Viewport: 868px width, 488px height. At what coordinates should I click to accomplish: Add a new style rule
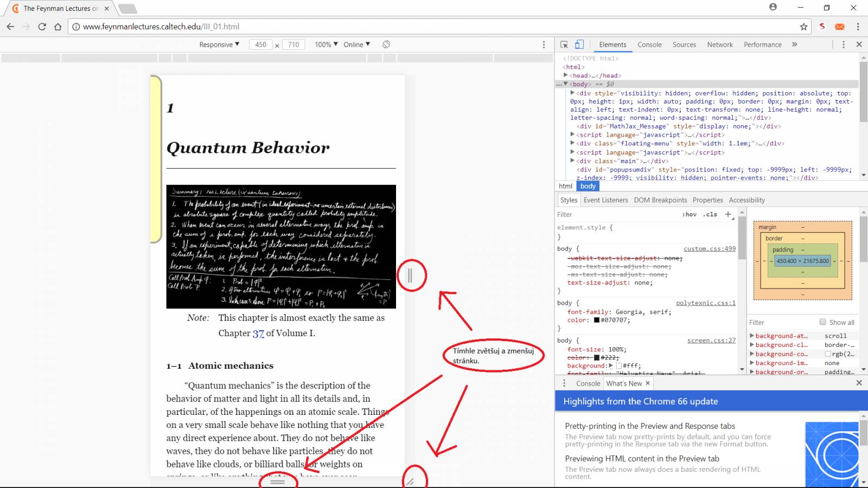pyautogui.click(x=728, y=214)
